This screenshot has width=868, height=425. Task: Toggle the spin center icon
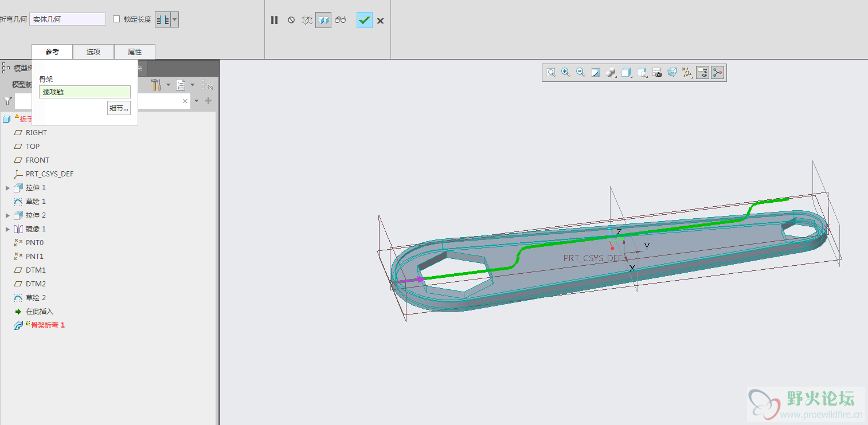click(718, 73)
